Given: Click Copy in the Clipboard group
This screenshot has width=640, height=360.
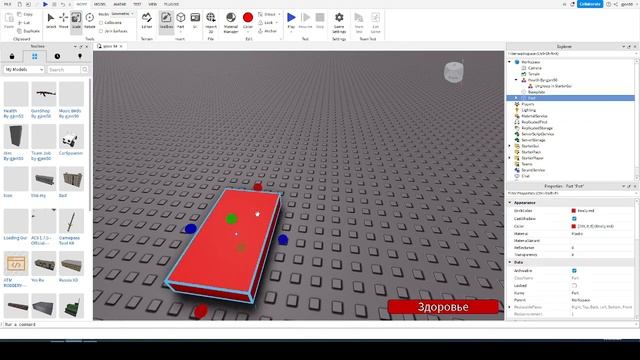Looking at the screenshot, I should tap(25, 14).
